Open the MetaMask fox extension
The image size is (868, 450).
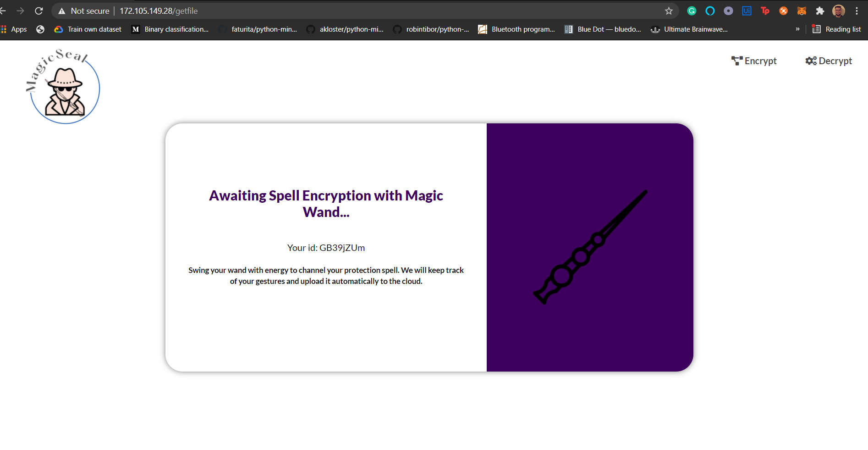click(x=802, y=11)
